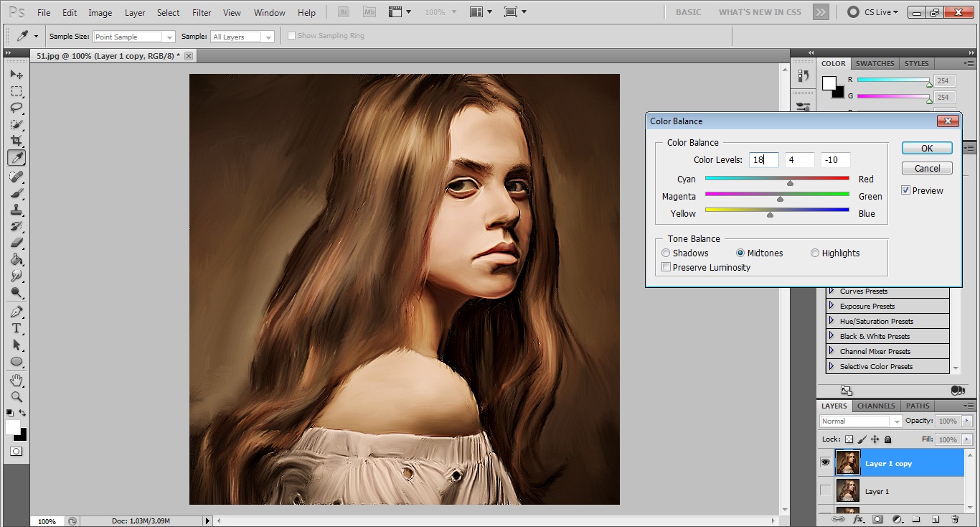Select the Zoom tool in toolbox
Screen dimensions: 980x527
pos(16,397)
